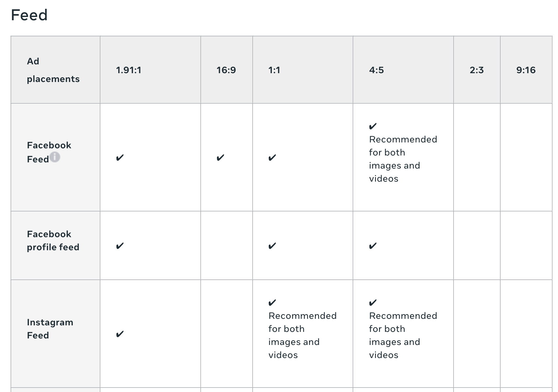Select the 9:16 column header
Viewport: 558px width, 392px height.
[x=526, y=70]
